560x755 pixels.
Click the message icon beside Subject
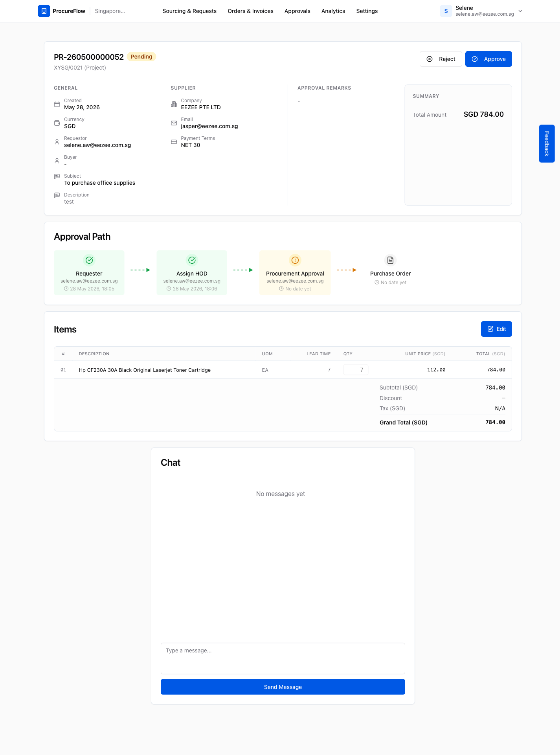tap(57, 176)
